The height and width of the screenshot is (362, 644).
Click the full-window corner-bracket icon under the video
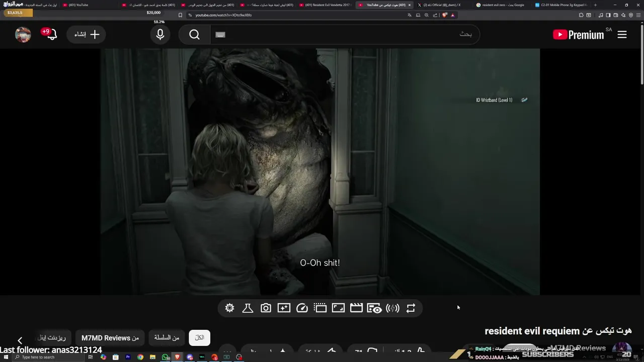click(338, 308)
